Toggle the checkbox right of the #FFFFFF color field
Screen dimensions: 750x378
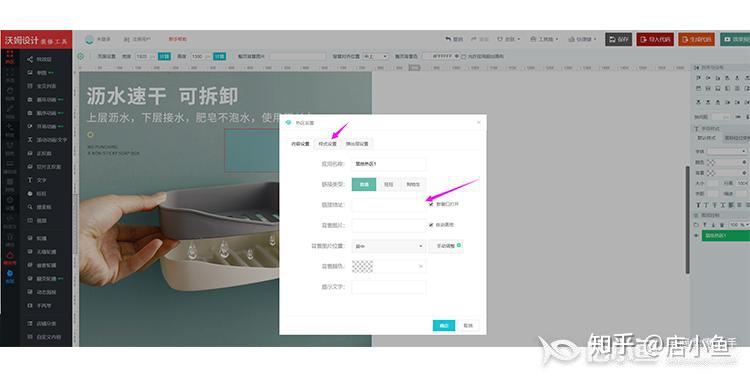pyautogui.click(x=463, y=56)
